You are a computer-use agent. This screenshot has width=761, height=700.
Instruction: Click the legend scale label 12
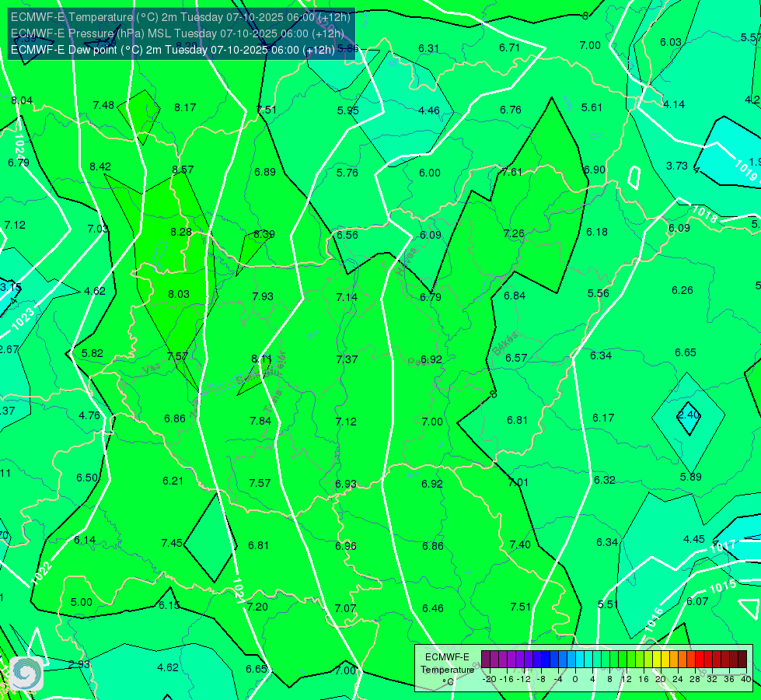pyautogui.click(x=627, y=679)
